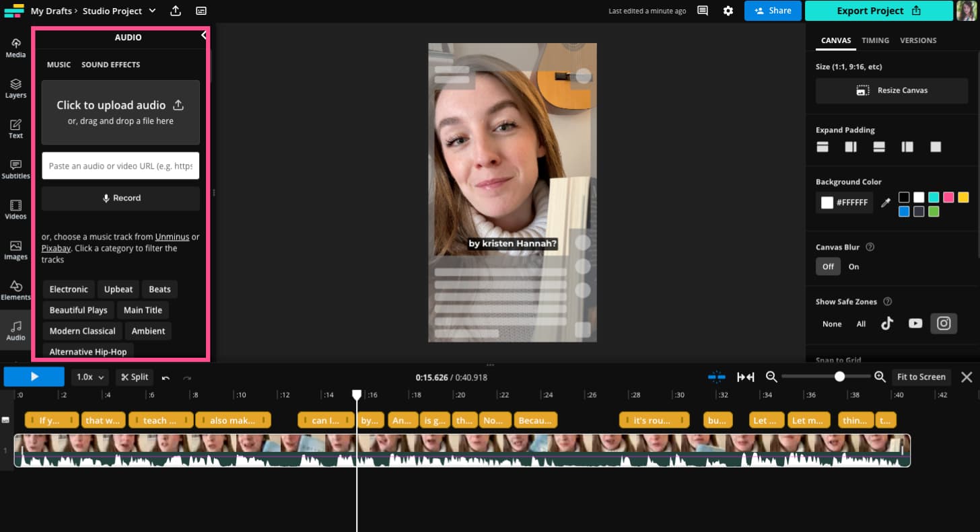Collapse the Audio panel arrow

(203, 36)
